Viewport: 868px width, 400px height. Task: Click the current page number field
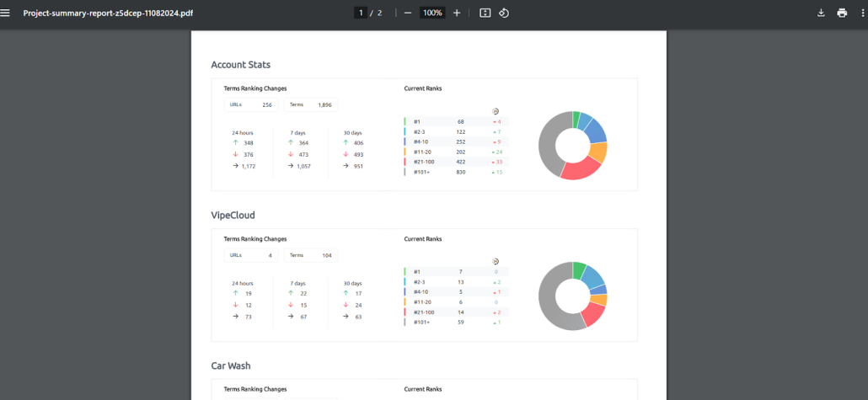pyautogui.click(x=361, y=13)
